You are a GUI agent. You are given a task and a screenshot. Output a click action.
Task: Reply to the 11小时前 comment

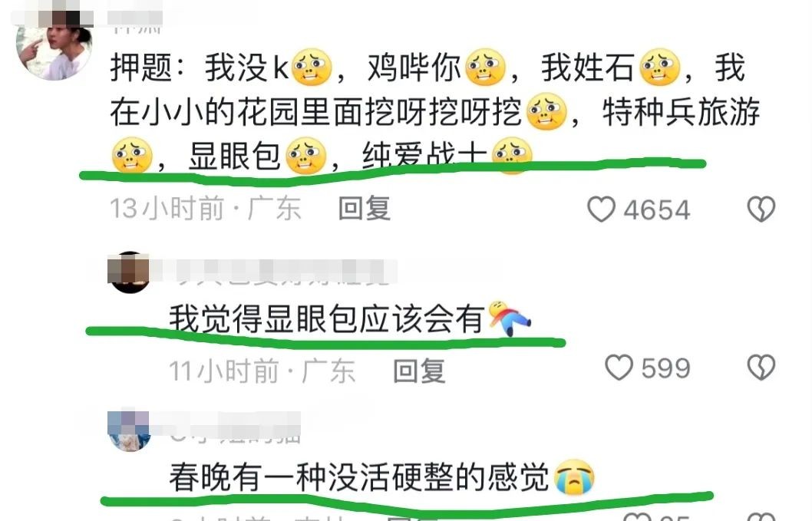pos(419,371)
